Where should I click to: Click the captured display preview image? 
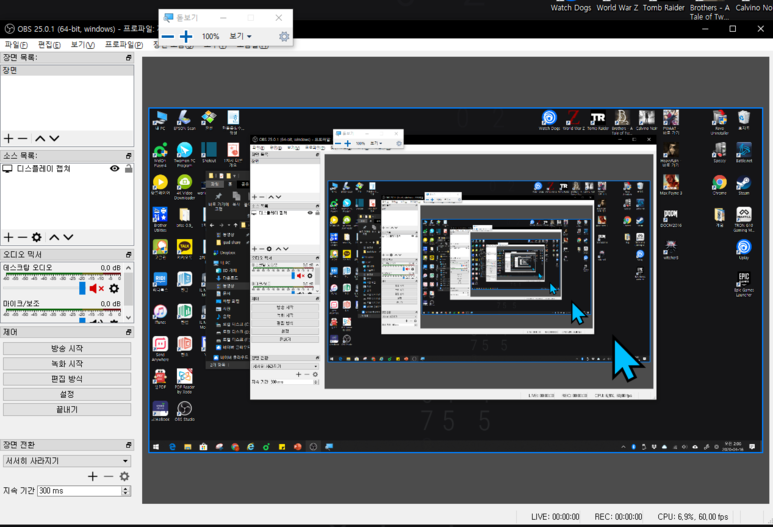point(456,280)
